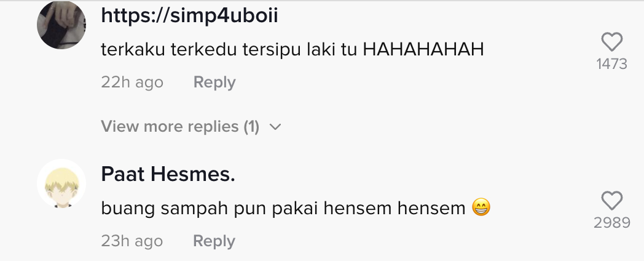Click the HAHAHAHAH word in the comment
644x261 pixels.
423,50
